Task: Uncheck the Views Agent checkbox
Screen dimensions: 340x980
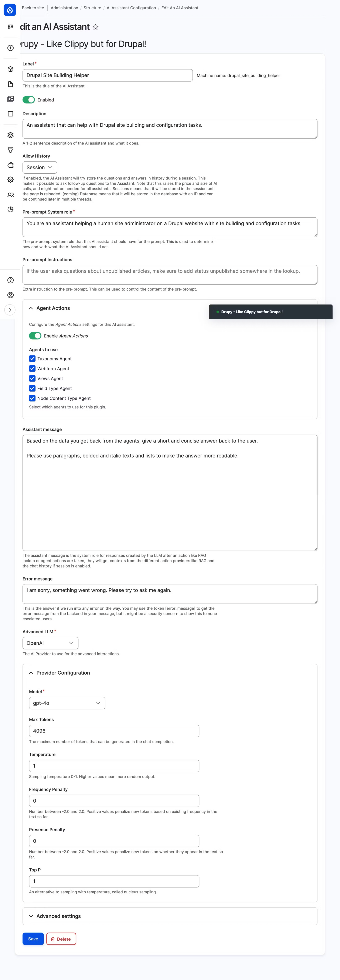Action: pos(32,379)
